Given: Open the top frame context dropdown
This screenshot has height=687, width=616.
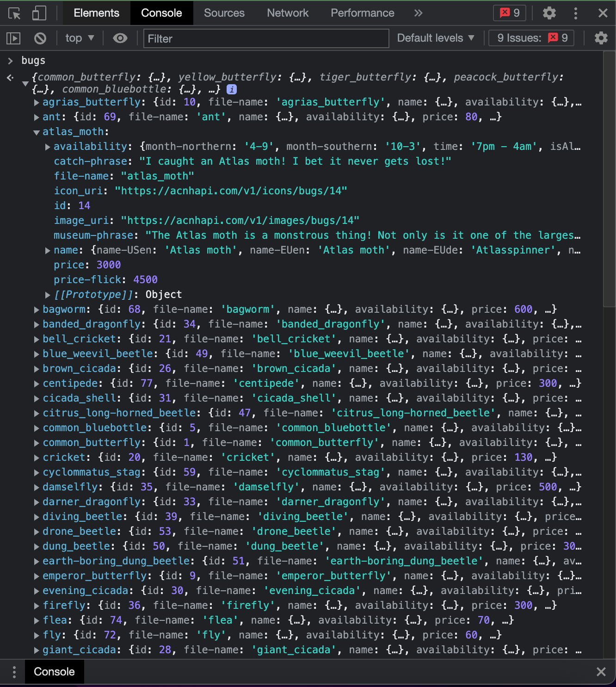Looking at the screenshot, I should [79, 38].
